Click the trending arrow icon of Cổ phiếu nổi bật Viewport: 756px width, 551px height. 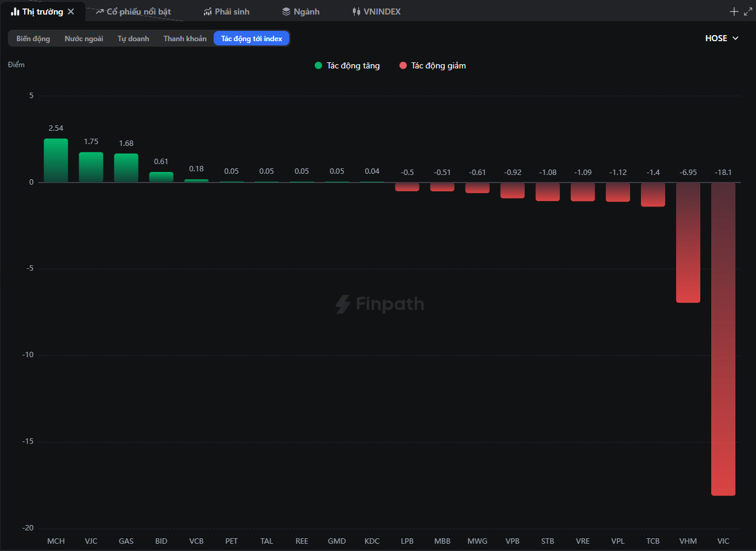pos(100,12)
